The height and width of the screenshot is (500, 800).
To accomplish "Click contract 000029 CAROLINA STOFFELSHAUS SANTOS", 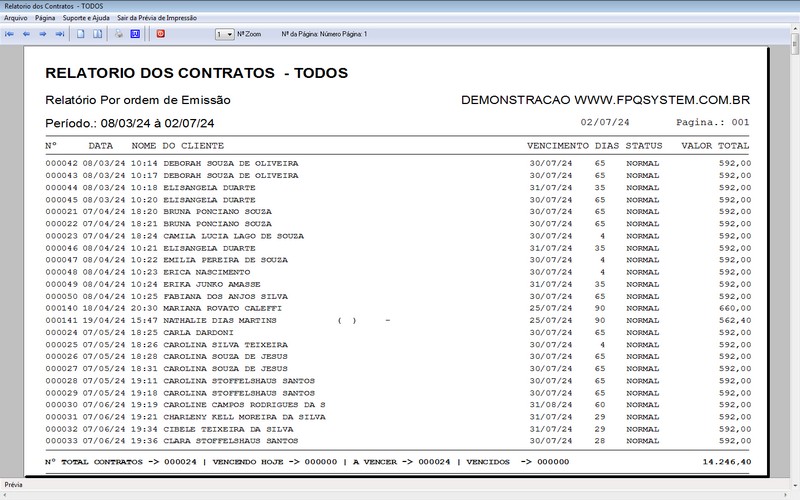I will coord(398,393).
